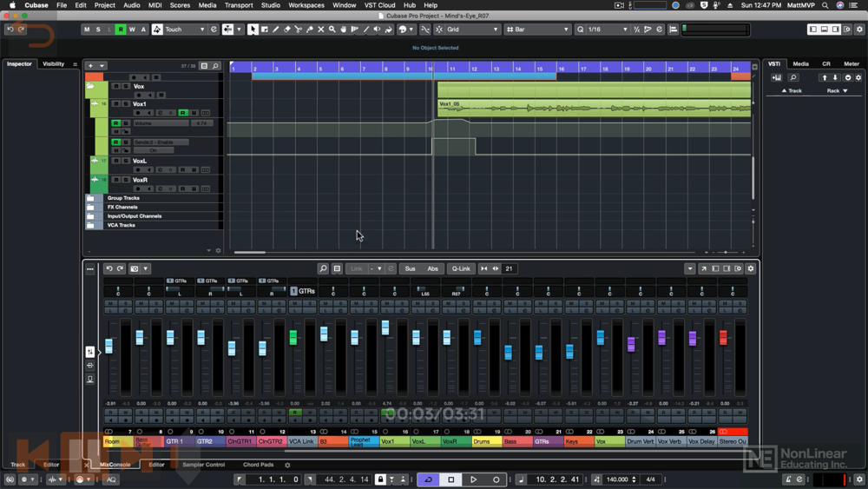Switch to the Media tab in right zone
Screen dimensions: 868x489
800,63
